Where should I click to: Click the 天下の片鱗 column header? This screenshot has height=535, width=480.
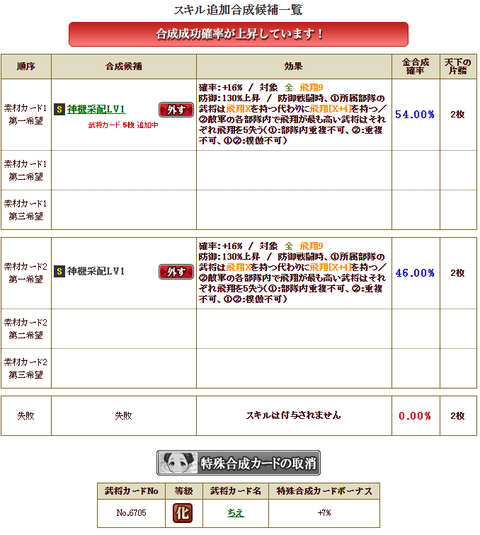(458, 66)
